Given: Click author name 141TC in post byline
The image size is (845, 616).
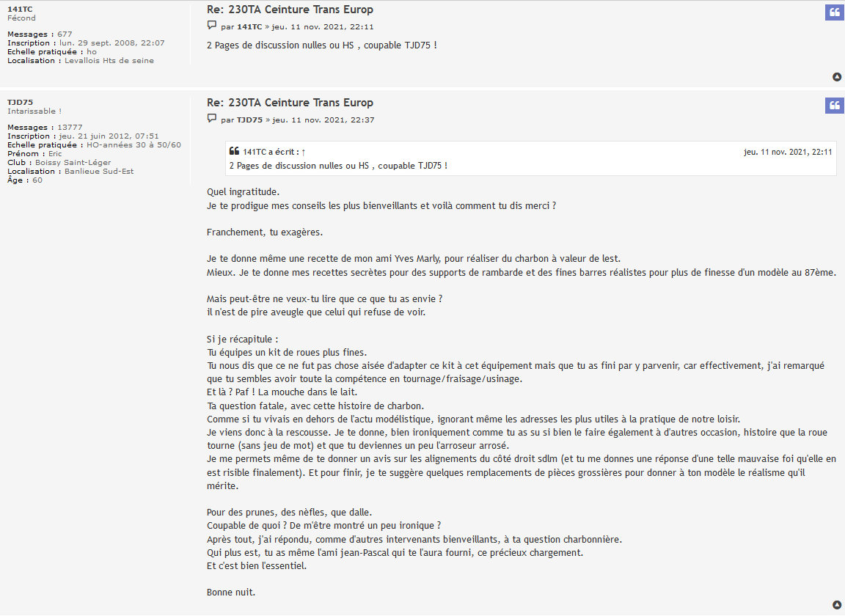Looking at the screenshot, I should [x=249, y=27].
